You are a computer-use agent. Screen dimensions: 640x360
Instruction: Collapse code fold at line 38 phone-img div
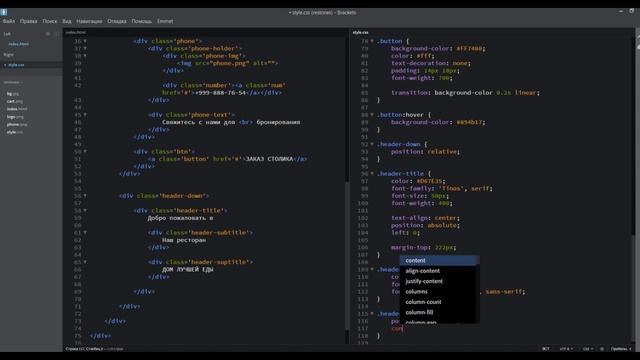click(85, 56)
